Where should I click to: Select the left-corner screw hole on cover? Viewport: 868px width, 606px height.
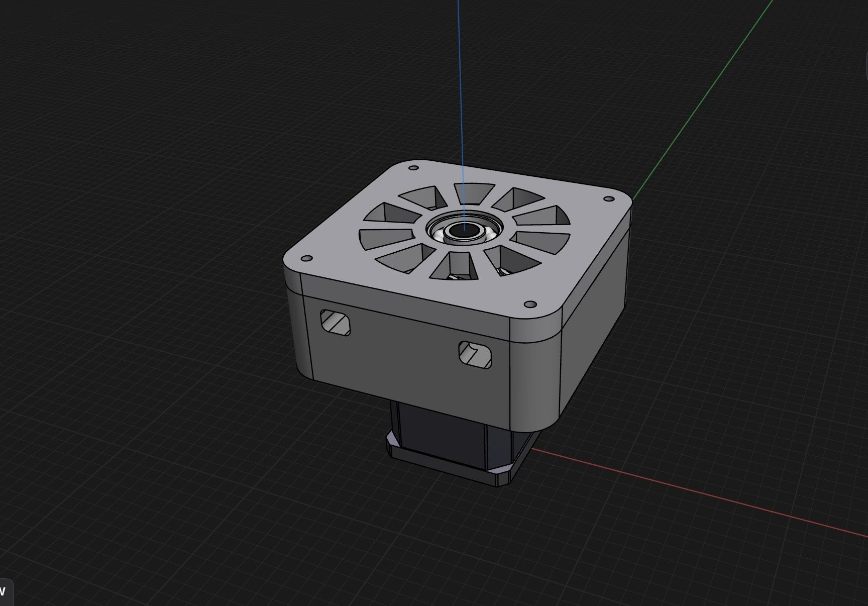[305, 259]
